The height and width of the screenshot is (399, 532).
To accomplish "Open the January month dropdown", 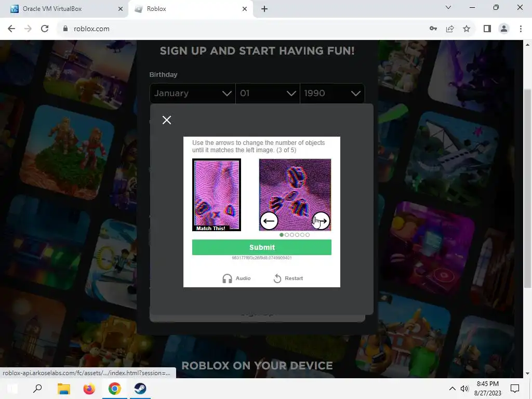I will point(192,94).
